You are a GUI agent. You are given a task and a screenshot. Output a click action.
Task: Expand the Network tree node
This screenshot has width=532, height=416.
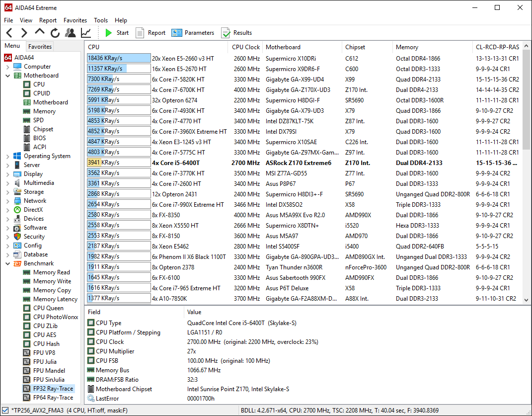pyautogui.click(x=8, y=201)
